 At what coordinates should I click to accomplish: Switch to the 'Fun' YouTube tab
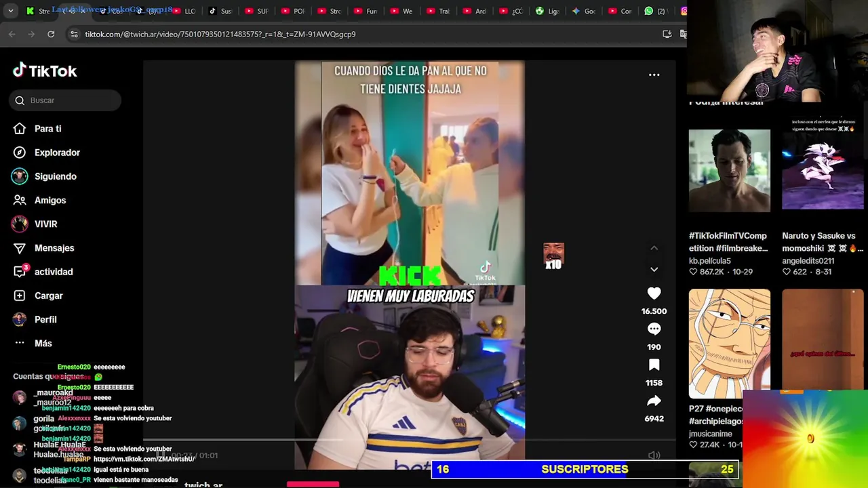point(366,11)
